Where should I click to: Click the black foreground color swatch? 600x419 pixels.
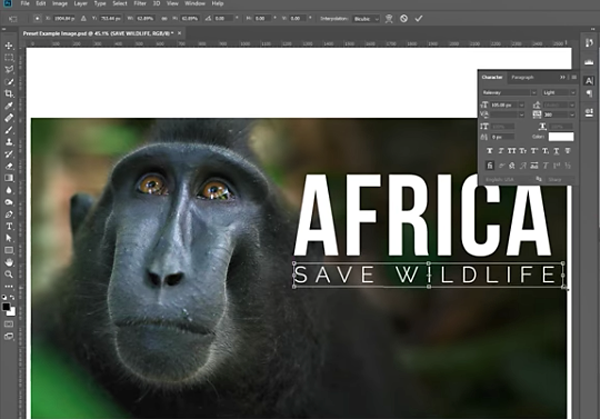pyautogui.click(x=6, y=307)
